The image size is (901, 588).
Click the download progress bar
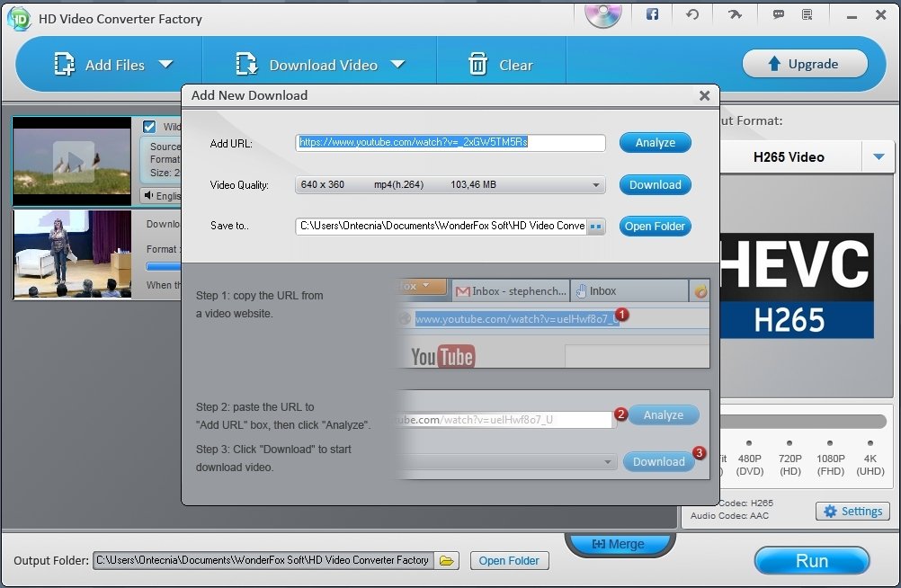point(164,267)
